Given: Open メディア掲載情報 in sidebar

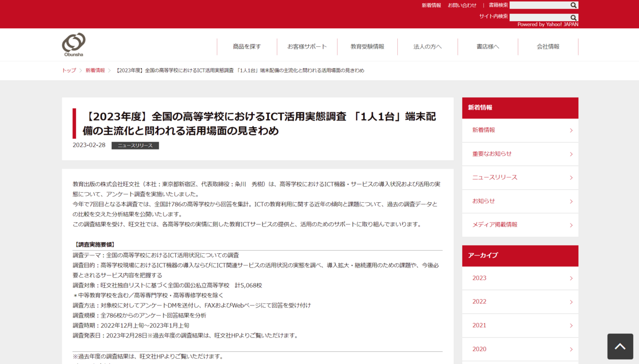Looking at the screenshot, I should [x=520, y=225].
